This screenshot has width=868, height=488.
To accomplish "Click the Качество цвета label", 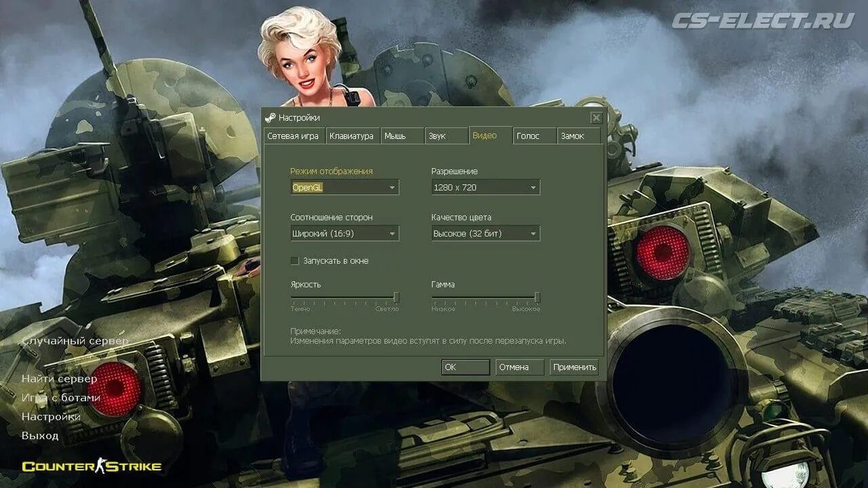I will click(x=461, y=218).
